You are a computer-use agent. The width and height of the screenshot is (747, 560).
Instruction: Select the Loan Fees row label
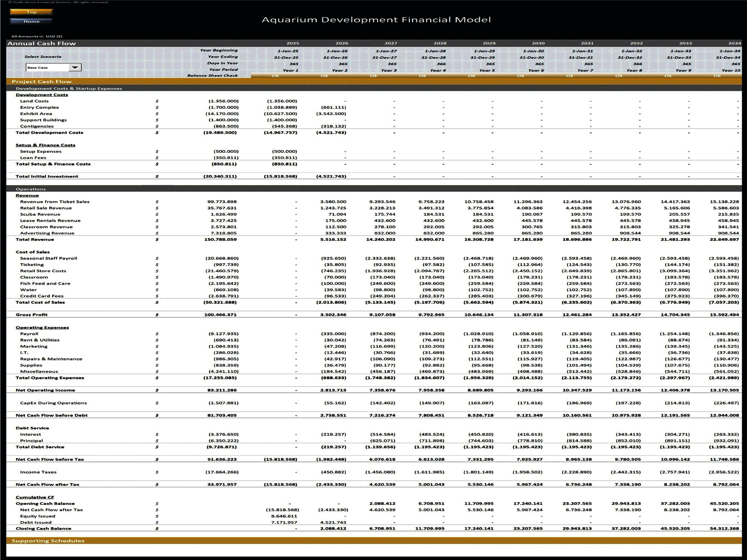(x=33, y=157)
